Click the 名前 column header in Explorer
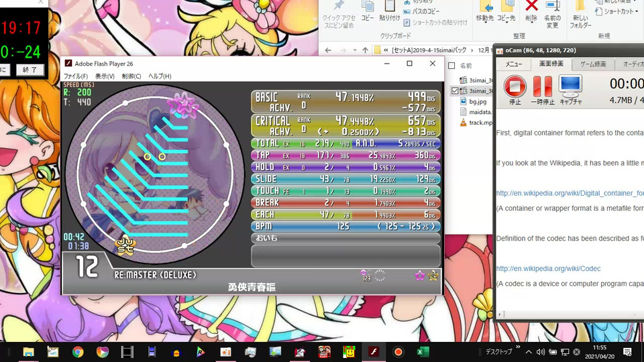This screenshot has width=644, height=362. pyautogui.click(x=466, y=66)
